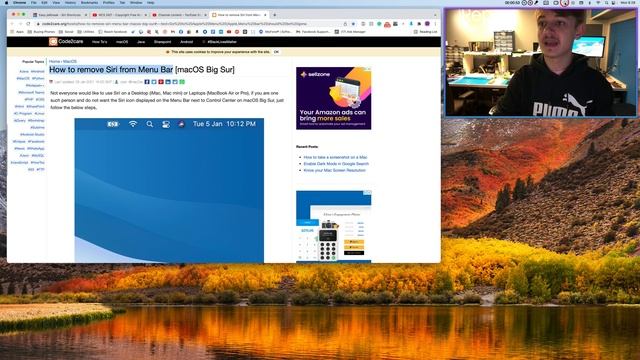Open the Ads Manager bookmark
Screen dimensions: 640x360
(x=350, y=31)
